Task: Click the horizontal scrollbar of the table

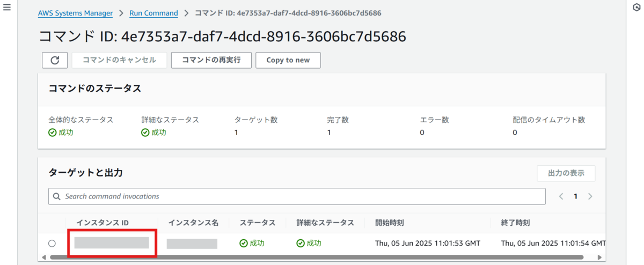Action: (317, 257)
